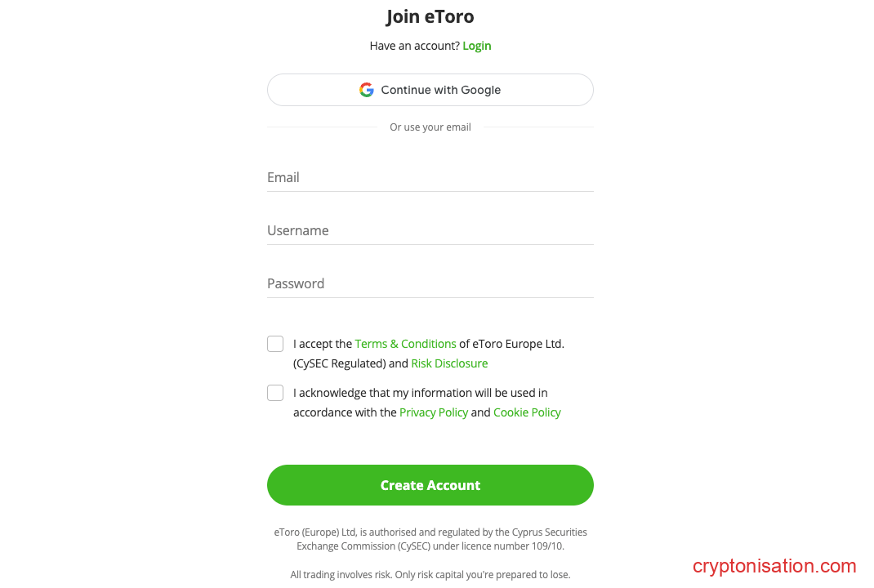
Task: Open the Login link
Action: click(477, 46)
